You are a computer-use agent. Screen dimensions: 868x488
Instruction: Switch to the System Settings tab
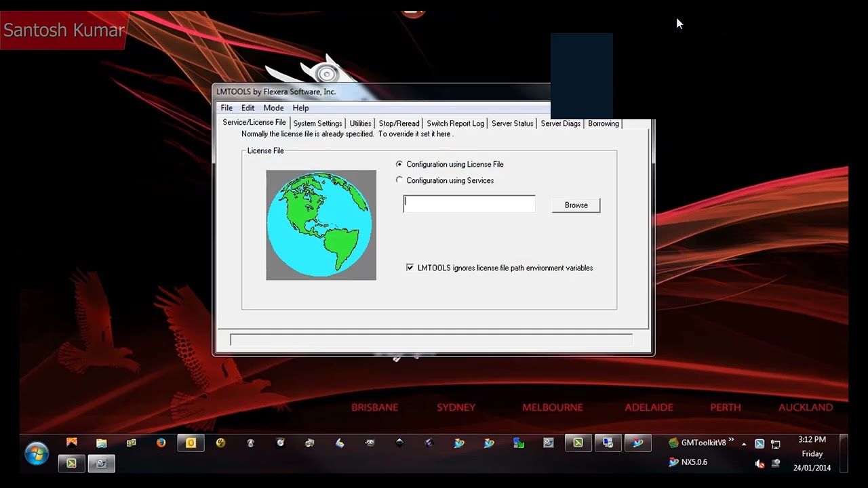click(x=317, y=123)
